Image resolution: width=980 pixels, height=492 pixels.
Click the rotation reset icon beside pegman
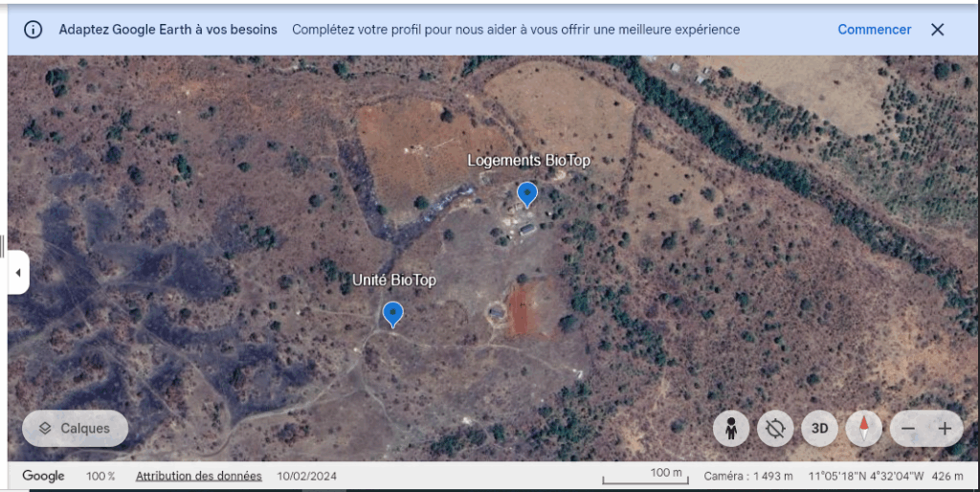click(x=775, y=428)
